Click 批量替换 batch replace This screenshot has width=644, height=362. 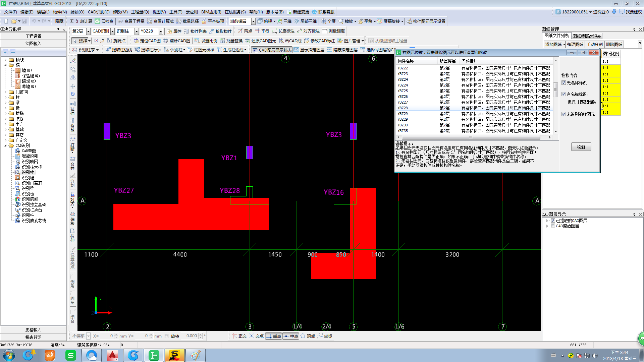pyautogui.click(x=231, y=41)
